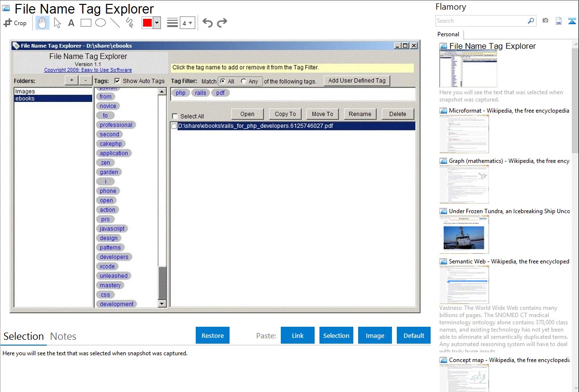This screenshot has width=579, height=392.
Task: Select the freehand scribble tool
Action: click(x=130, y=23)
